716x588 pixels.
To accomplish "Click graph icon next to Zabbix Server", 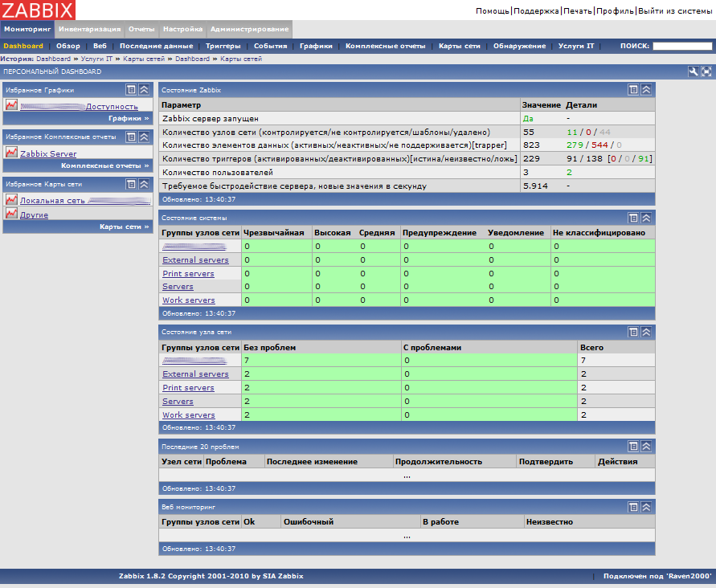I will [11, 152].
